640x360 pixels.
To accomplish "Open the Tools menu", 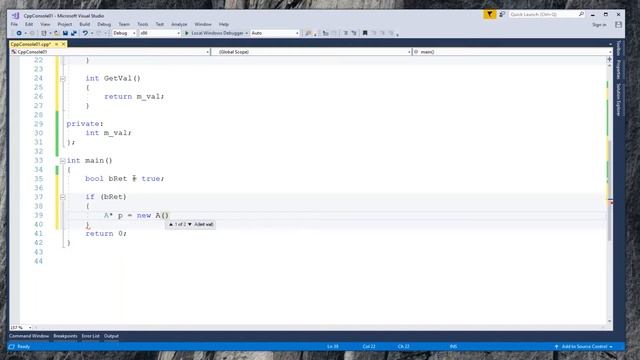I will click(143, 24).
